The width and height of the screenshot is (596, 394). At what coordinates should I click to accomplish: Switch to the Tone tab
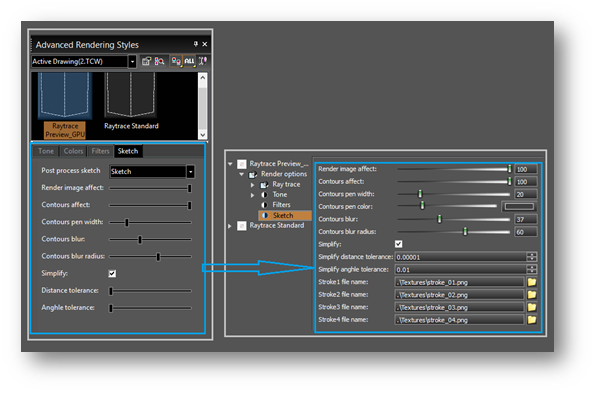click(46, 151)
